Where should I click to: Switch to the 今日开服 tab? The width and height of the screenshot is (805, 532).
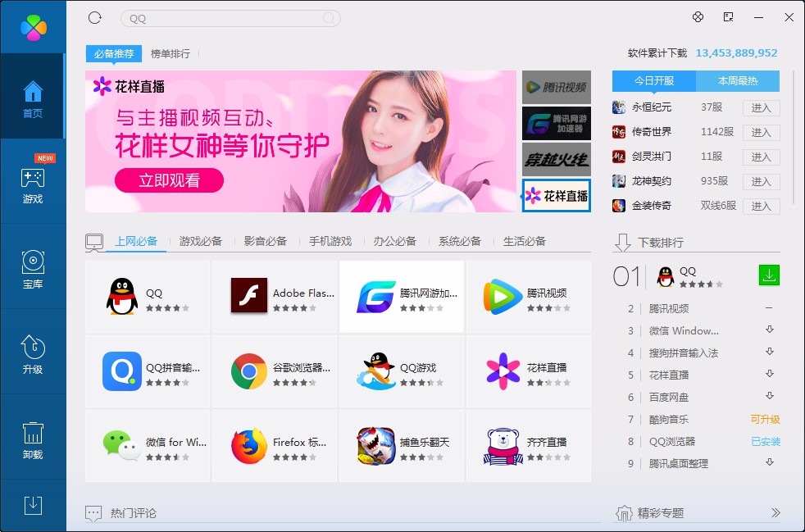(x=654, y=81)
